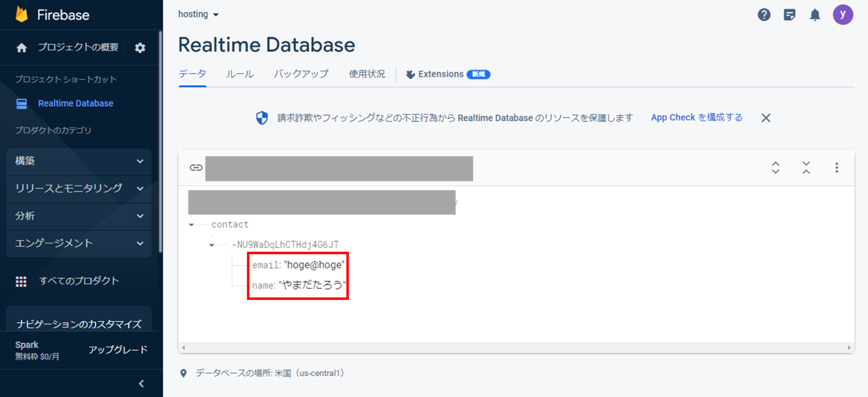Image resolution: width=868 pixels, height=397 pixels.
Task: Click the アップグレード button
Action: [x=118, y=349]
